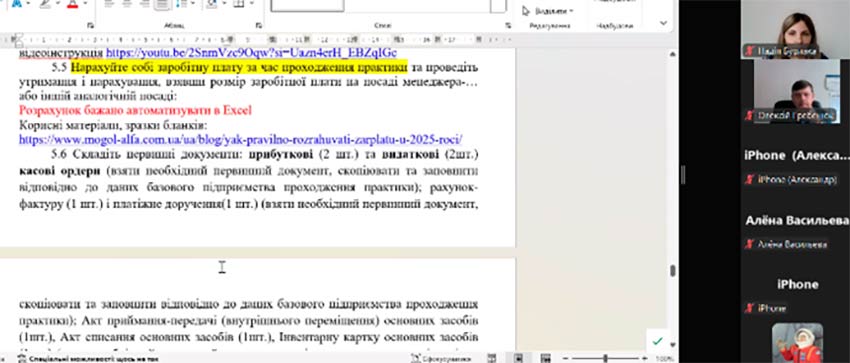Align paragraph text to the left

pos(109,4)
